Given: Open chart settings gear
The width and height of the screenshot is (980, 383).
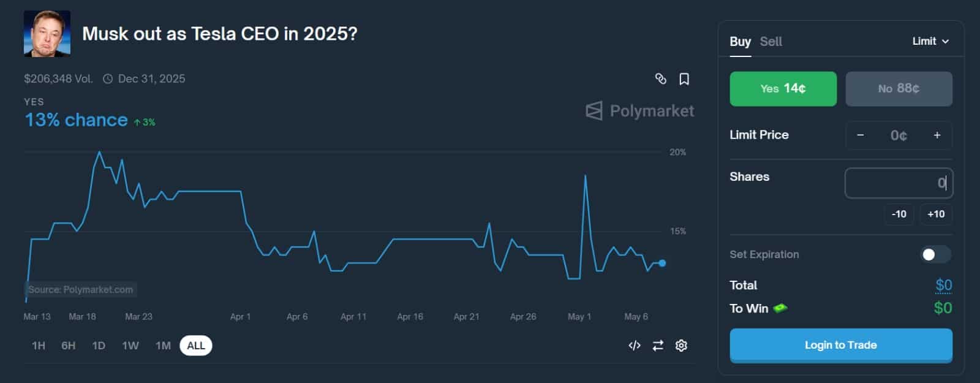Looking at the screenshot, I should click(681, 346).
